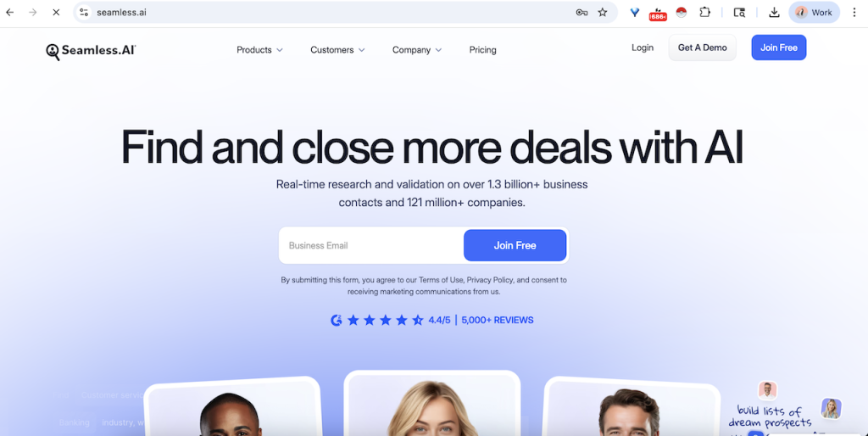The height and width of the screenshot is (436, 868).
Task: Click the site settings icon in address bar
Action: pos(84,12)
